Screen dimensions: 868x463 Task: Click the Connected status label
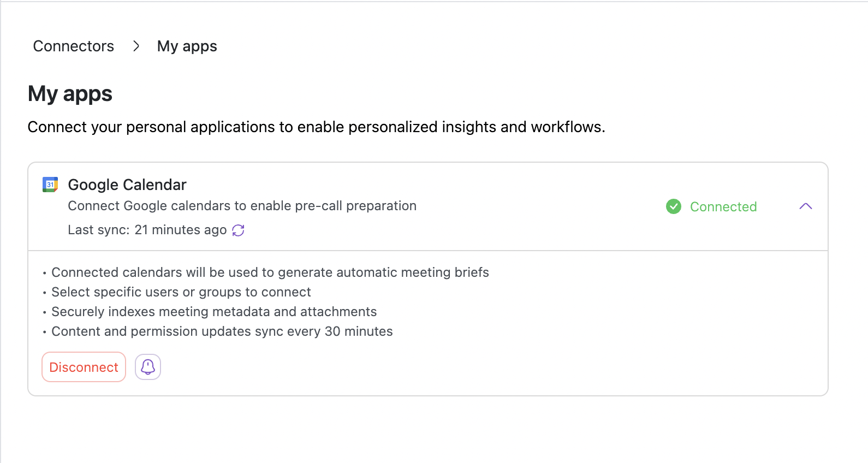click(723, 207)
